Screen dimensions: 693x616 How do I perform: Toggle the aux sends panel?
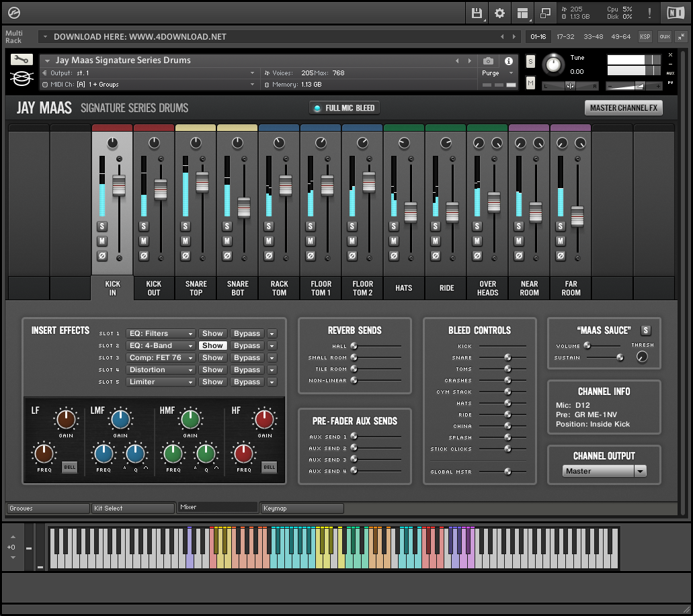coord(665,37)
